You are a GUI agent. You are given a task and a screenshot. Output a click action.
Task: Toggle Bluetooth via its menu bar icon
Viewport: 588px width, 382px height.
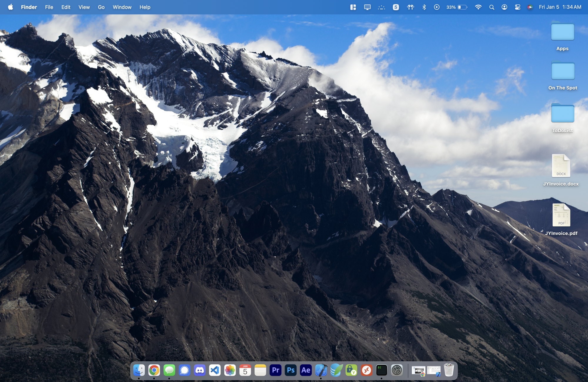coord(425,7)
